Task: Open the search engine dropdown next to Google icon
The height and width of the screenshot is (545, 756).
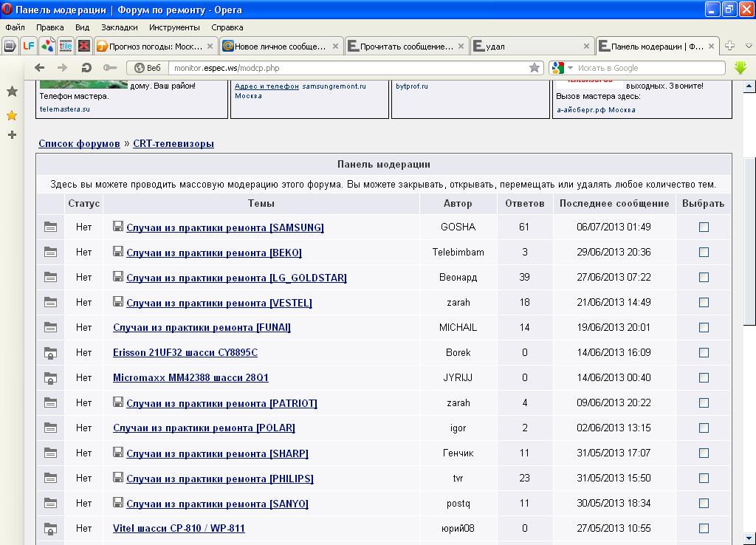Action: pos(570,68)
